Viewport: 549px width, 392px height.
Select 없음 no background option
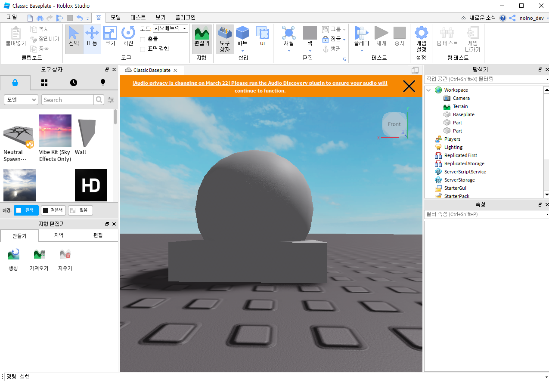tap(81, 210)
